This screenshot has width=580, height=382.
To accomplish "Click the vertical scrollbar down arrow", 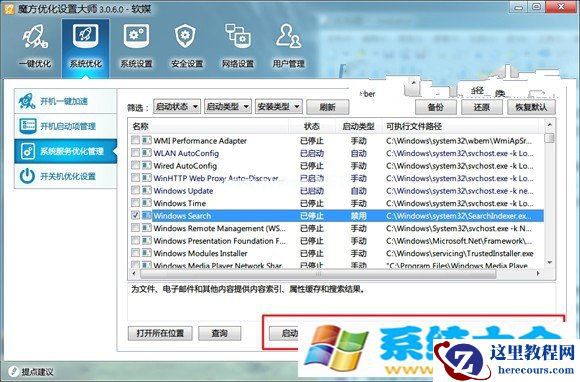I will click(x=549, y=262).
